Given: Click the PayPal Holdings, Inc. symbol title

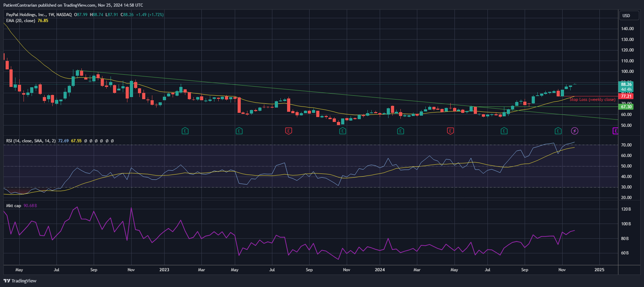Looking at the screenshot, I should click(26, 15).
